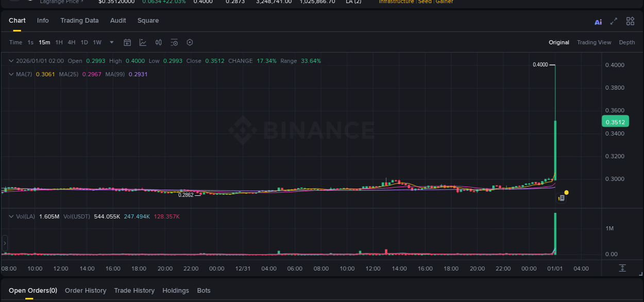Change the candlestick chart style
644x302 pixels.
[159, 42]
